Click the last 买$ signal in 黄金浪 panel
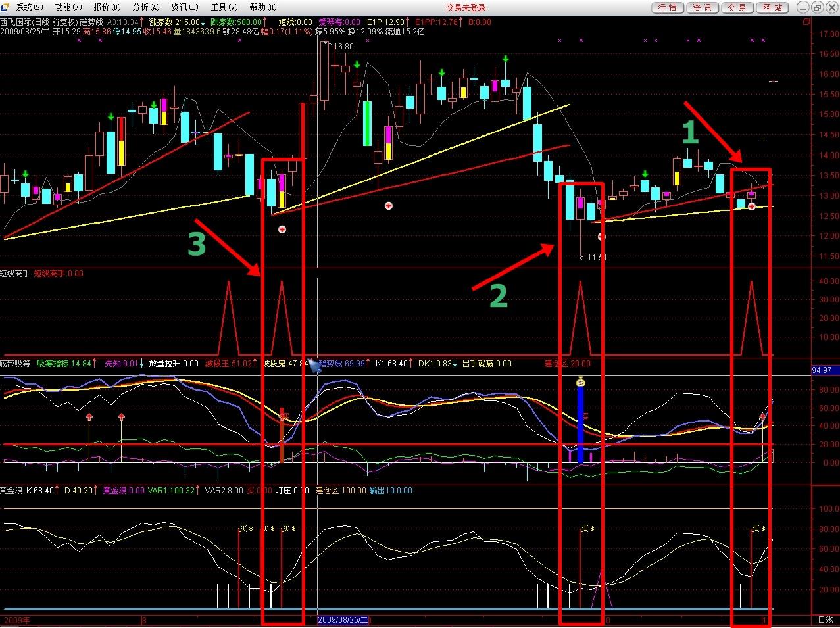The image size is (840, 628). [x=759, y=528]
